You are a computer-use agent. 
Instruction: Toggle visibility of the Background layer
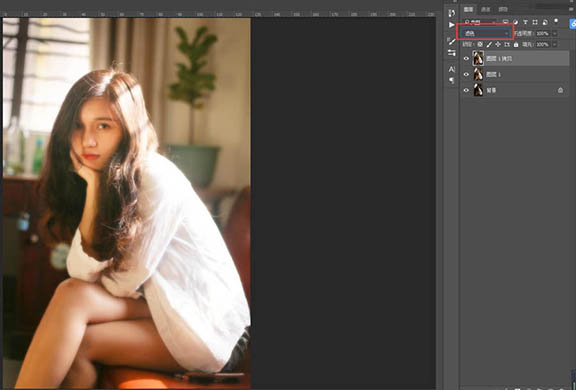click(466, 90)
